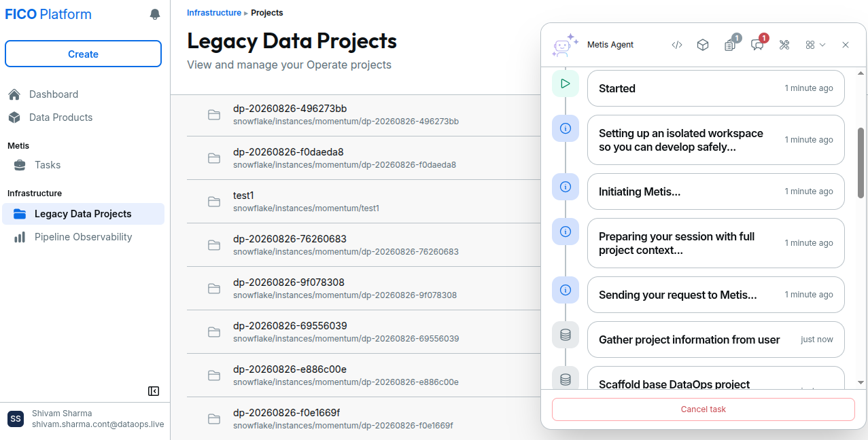
Task: Click the Create button
Action: point(83,54)
